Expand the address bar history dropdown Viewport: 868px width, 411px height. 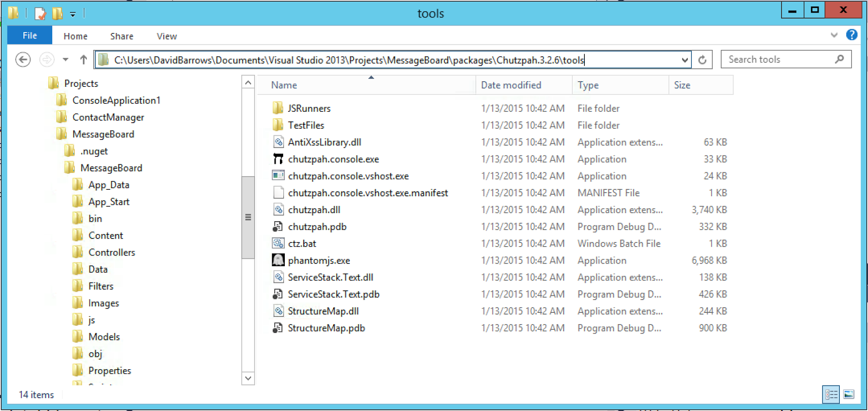[685, 60]
